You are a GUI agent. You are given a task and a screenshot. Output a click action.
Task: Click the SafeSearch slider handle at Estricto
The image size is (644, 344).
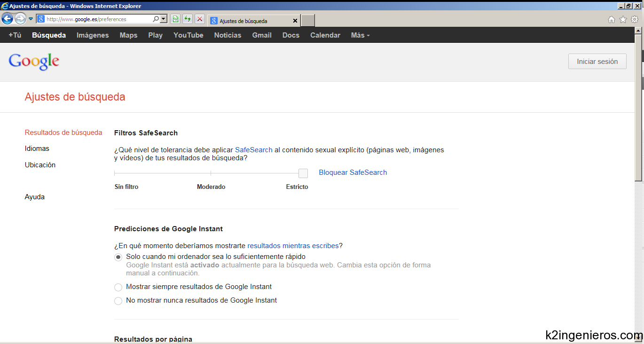point(303,173)
